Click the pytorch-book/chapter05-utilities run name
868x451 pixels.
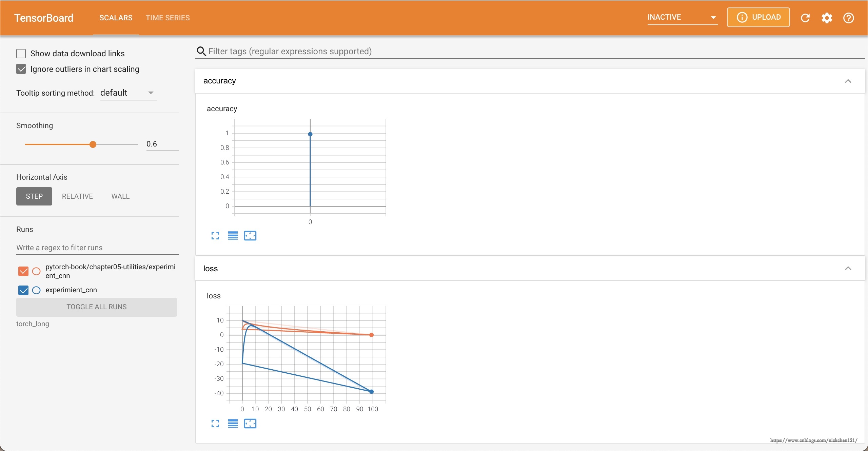tap(111, 271)
